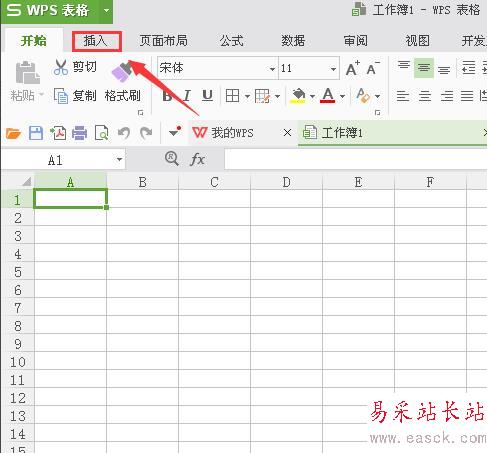The image size is (487, 453).
Task: Expand clear format dropdown arrow
Action: (377, 96)
